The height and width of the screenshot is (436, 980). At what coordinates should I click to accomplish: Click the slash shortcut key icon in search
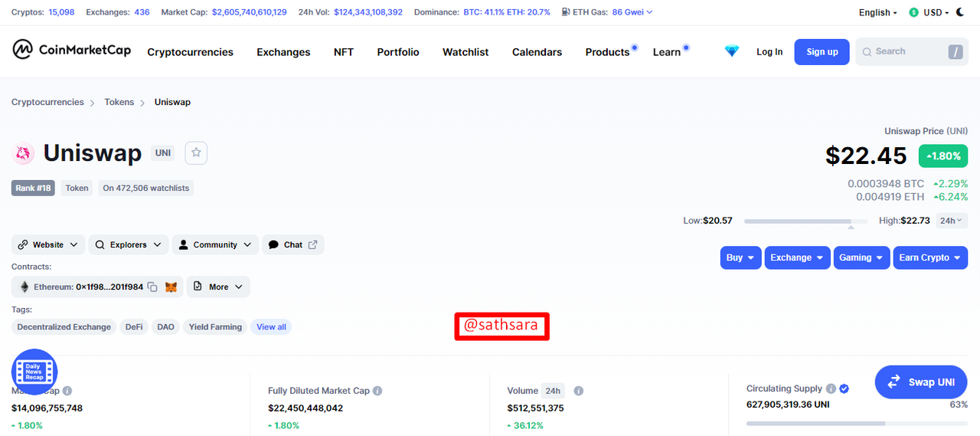point(955,51)
